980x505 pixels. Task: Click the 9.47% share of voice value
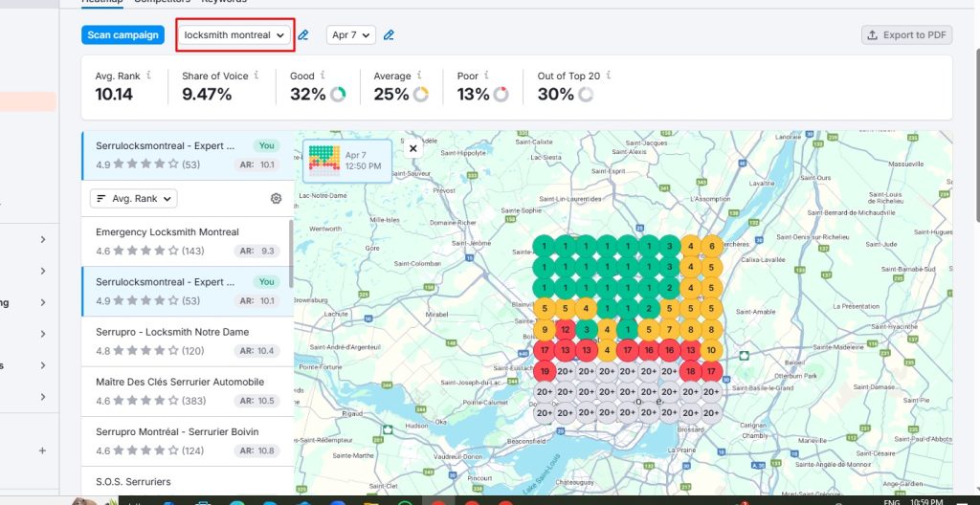pos(207,95)
